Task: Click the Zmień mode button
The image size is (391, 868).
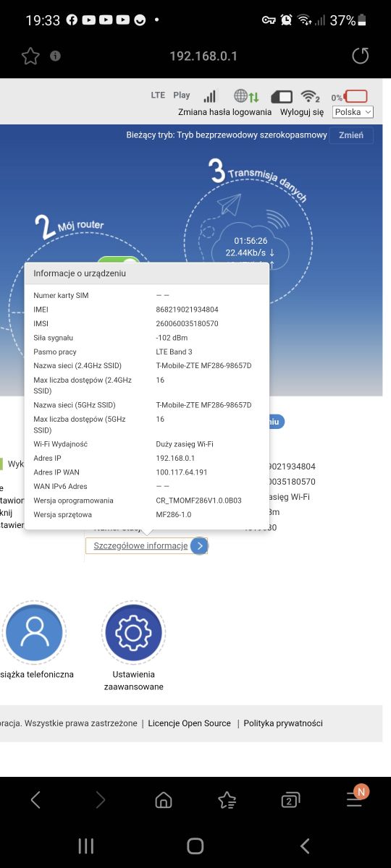Action: [x=351, y=135]
